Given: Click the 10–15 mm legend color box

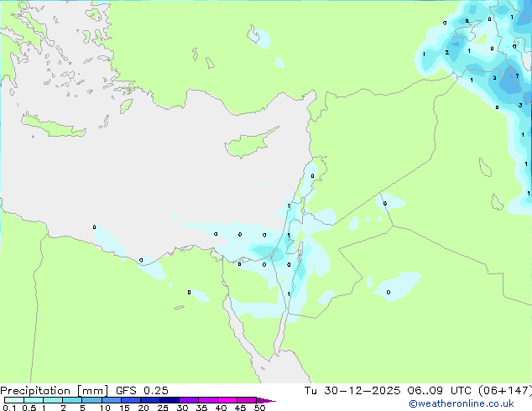Looking at the screenshot, I should point(111,400).
